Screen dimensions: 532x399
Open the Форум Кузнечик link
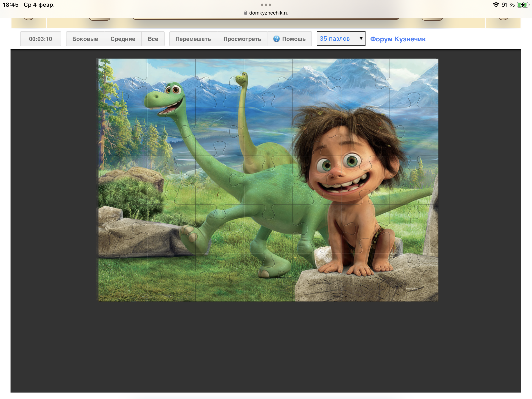(x=398, y=39)
